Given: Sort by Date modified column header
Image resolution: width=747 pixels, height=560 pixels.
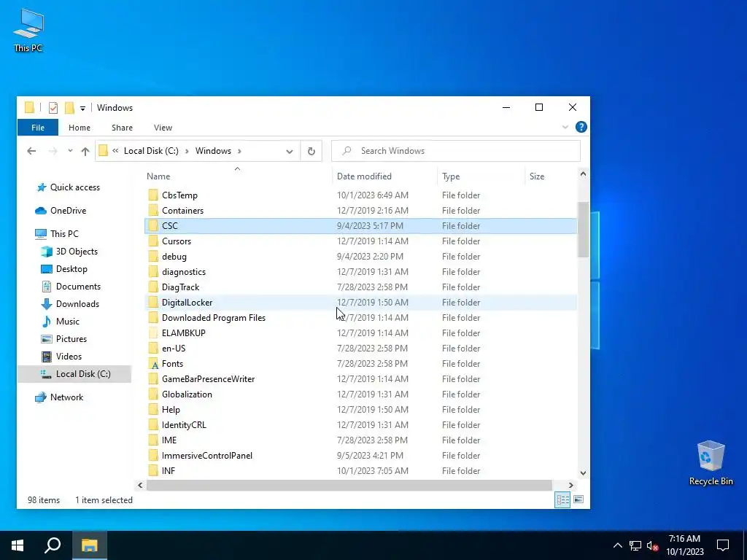Looking at the screenshot, I should pos(384,176).
